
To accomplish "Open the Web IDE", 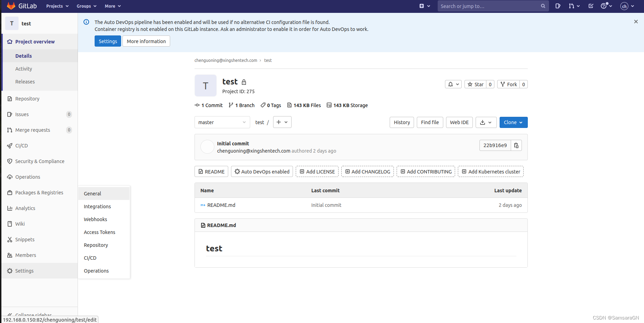I will pyautogui.click(x=459, y=122).
